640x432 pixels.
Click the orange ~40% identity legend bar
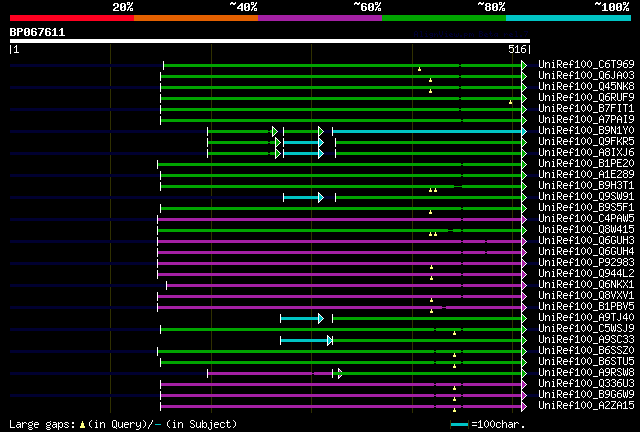196,18
